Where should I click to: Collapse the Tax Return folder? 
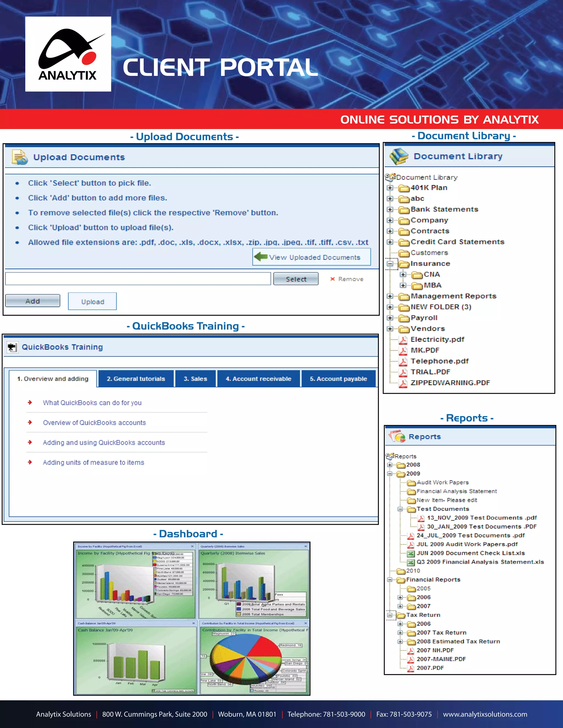[390, 615]
